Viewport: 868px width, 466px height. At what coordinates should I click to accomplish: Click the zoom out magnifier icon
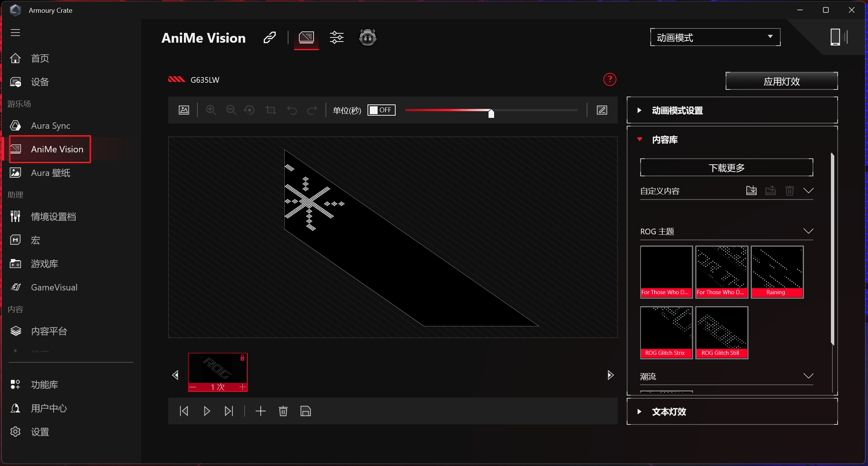[x=231, y=110]
